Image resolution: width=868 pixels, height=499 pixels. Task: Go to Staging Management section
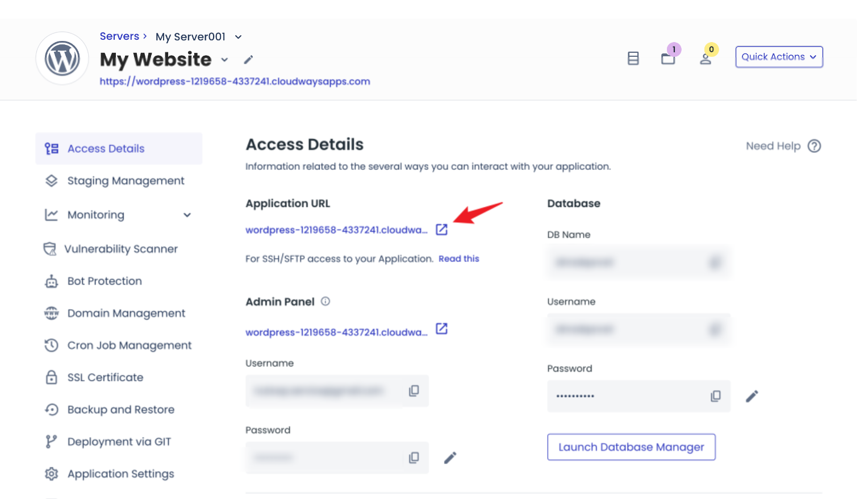point(126,181)
